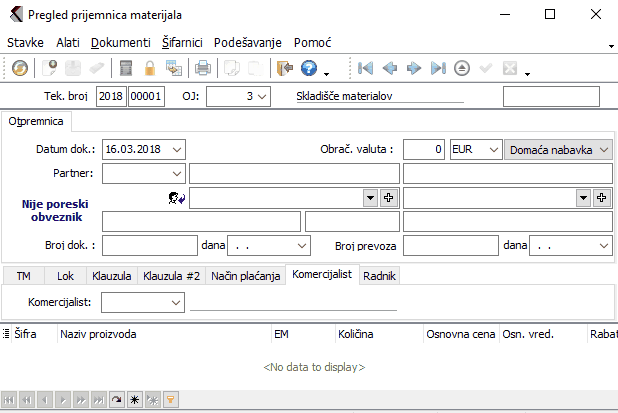The width and height of the screenshot is (618, 413).
Task: Go to last record using toolbar arrow
Action: [x=437, y=69]
